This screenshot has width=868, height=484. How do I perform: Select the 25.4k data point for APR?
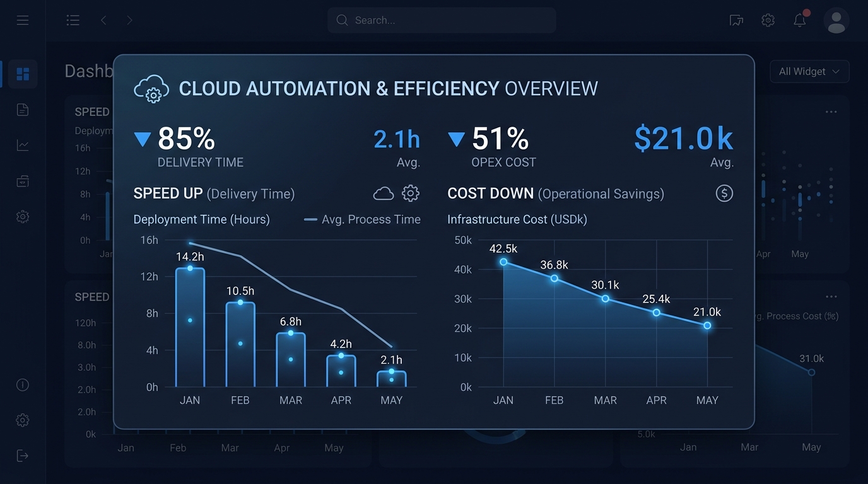pyautogui.click(x=657, y=313)
